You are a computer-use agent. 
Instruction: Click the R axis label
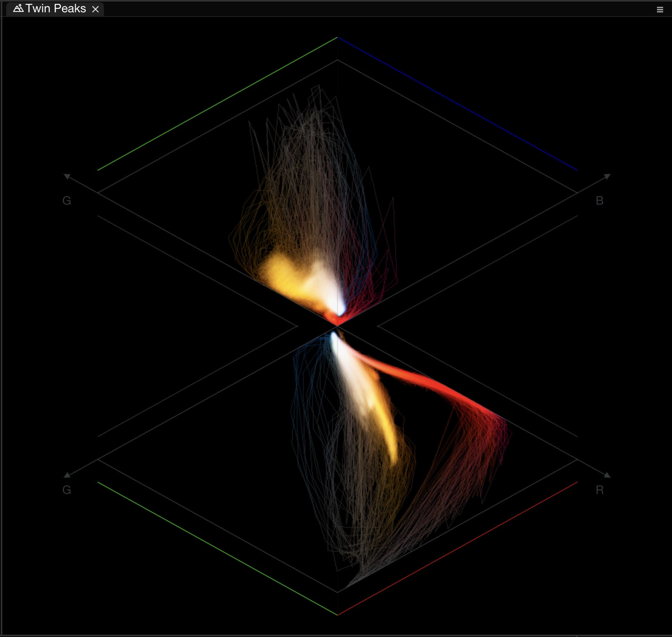pos(599,490)
